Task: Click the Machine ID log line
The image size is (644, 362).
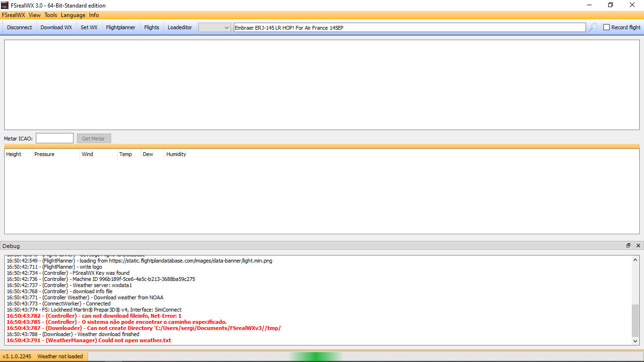Action: click(x=101, y=279)
